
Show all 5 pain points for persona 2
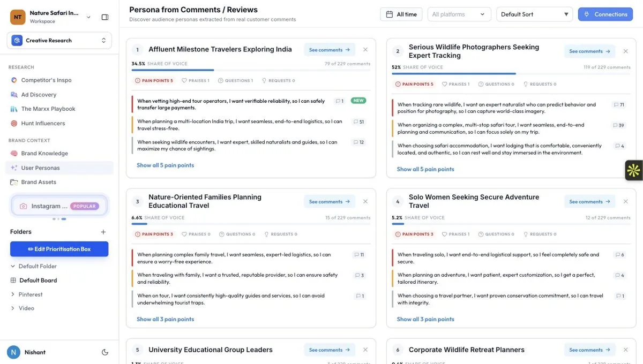coord(425,169)
